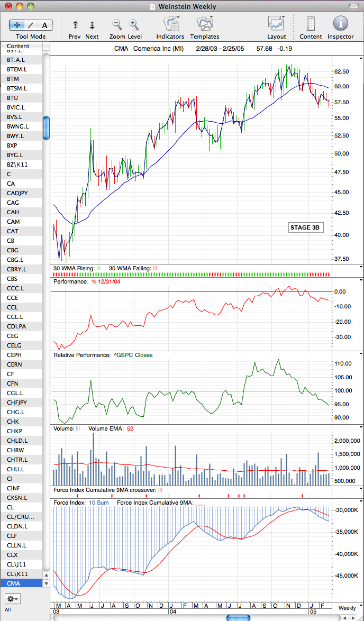This screenshot has height=621, width=364.
Task: Select CHFJPY in the content list
Action: coord(21,403)
